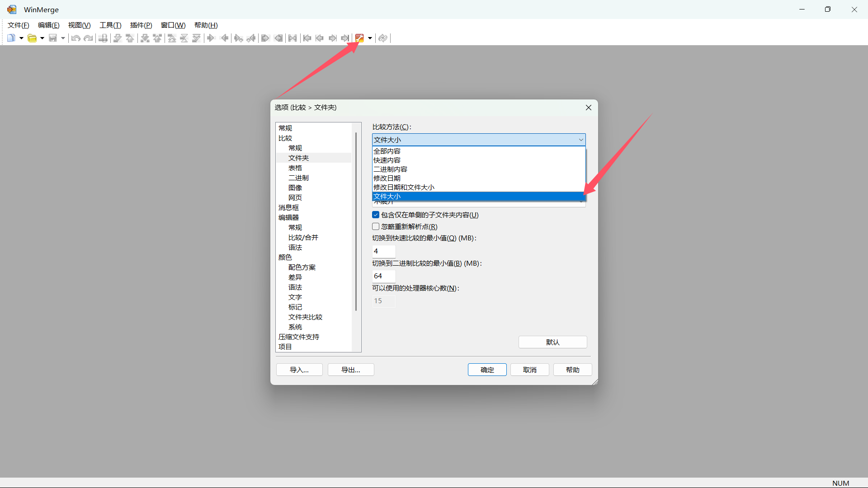Click the All right toolbar icon

[x=265, y=38]
